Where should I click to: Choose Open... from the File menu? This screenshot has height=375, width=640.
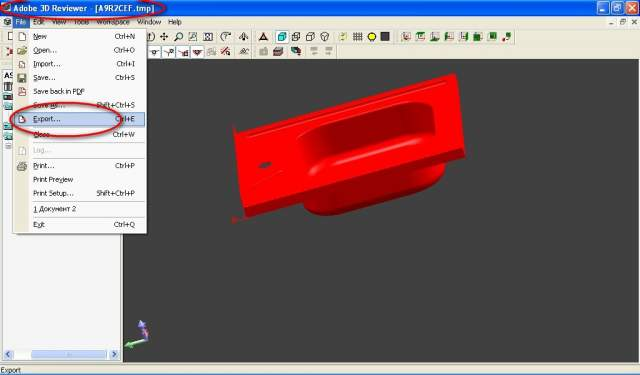tap(80, 50)
